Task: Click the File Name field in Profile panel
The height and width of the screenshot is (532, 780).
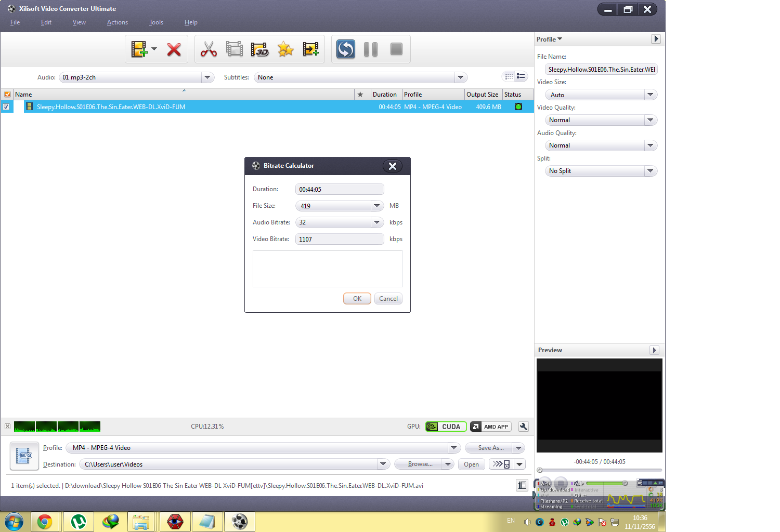Action: click(601, 70)
